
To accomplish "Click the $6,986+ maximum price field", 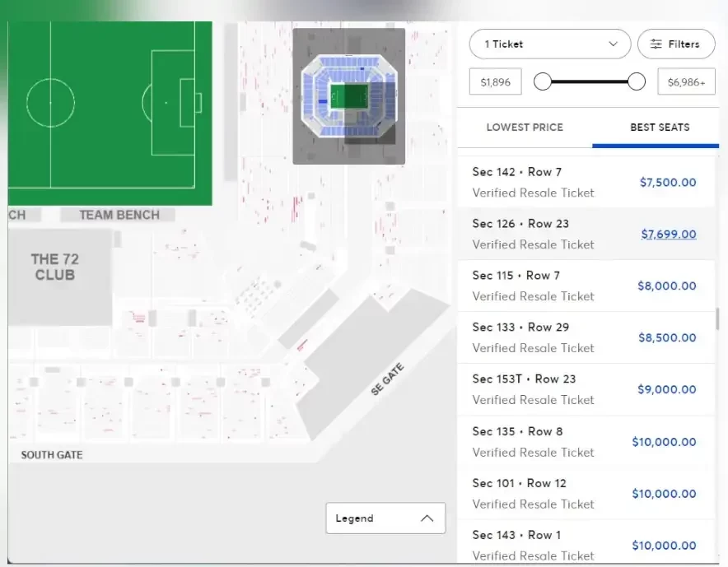I will click(686, 82).
